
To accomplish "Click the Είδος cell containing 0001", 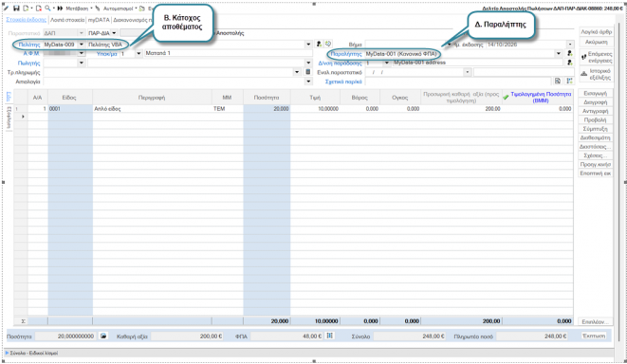I will click(x=70, y=109).
